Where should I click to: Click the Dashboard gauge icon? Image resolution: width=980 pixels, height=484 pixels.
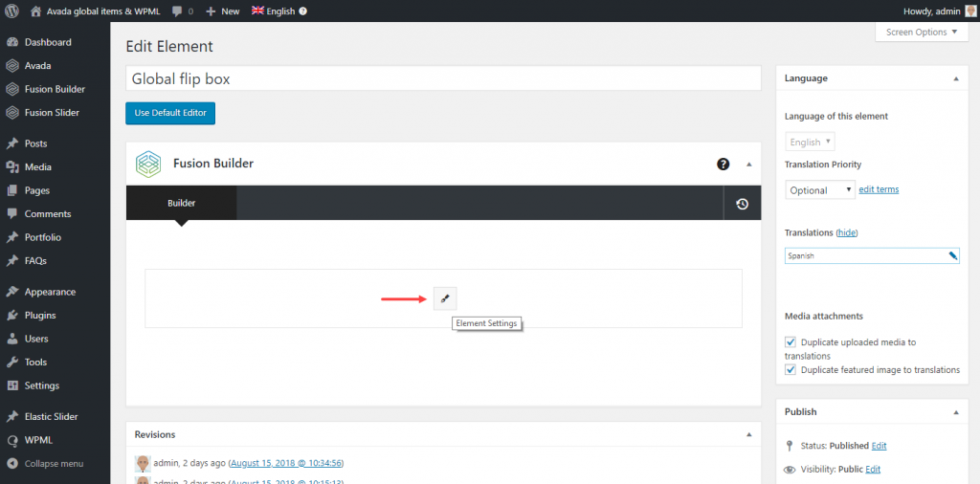11,42
